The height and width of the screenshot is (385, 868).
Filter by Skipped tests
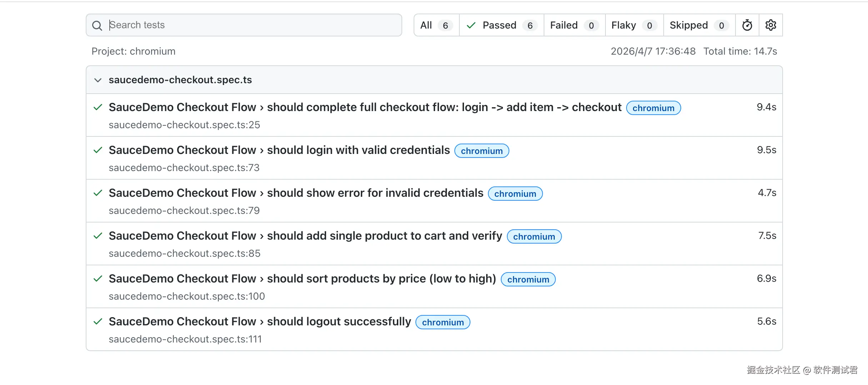click(x=699, y=25)
